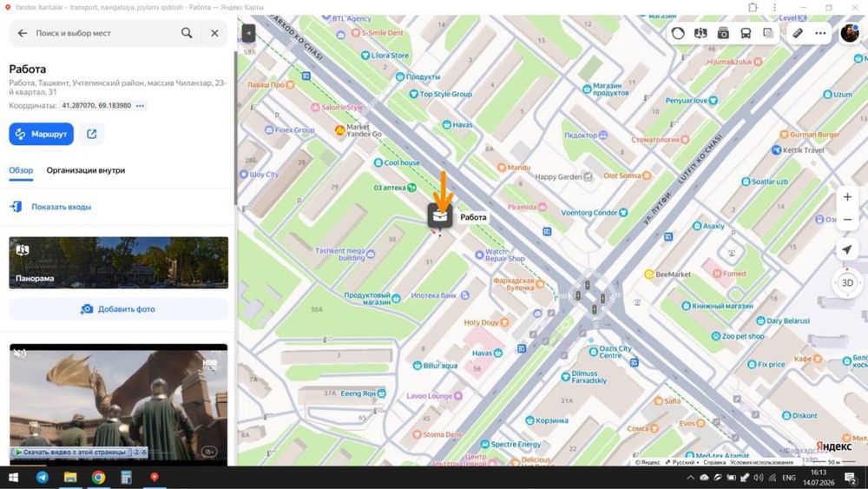This screenshot has height=489, width=868.
Task: Select the Ипотека банк marker
Action: tap(440, 295)
